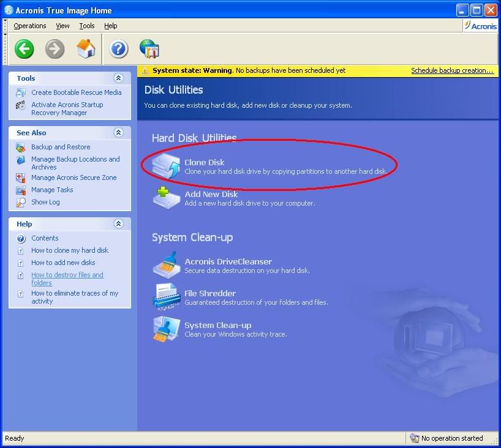This screenshot has height=448, width=501.
Task: Open the Operations menu
Action: pyautogui.click(x=30, y=26)
